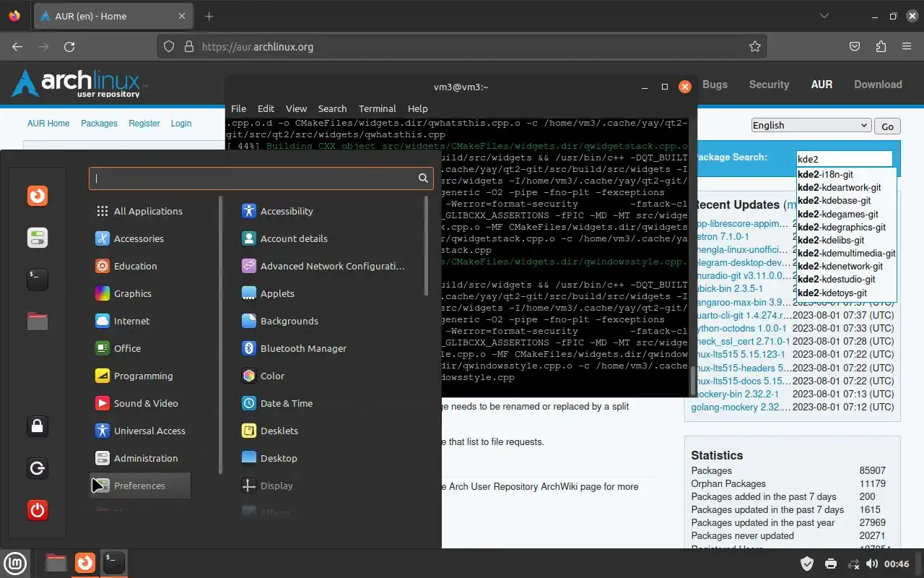Open the terminal View menu
This screenshot has width=924, height=578.
pos(296,108)
